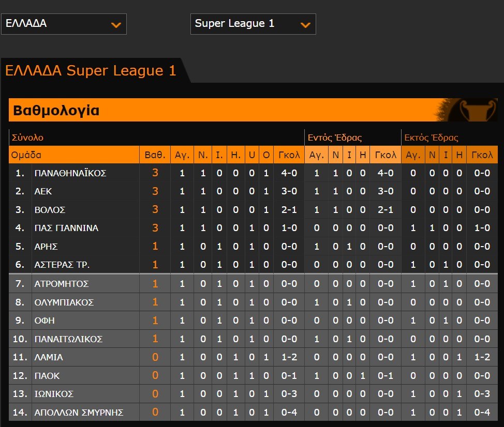504x427 pixels.
Task: Expand the Super League 1 league dropdown
Action: (x=253, y=24)
